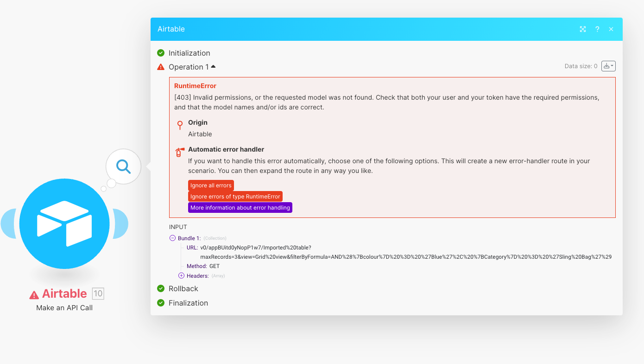The height and width of the screenshot is (364, 644).
Task: Click the Data size: 0 label
Action: point(581,66)
